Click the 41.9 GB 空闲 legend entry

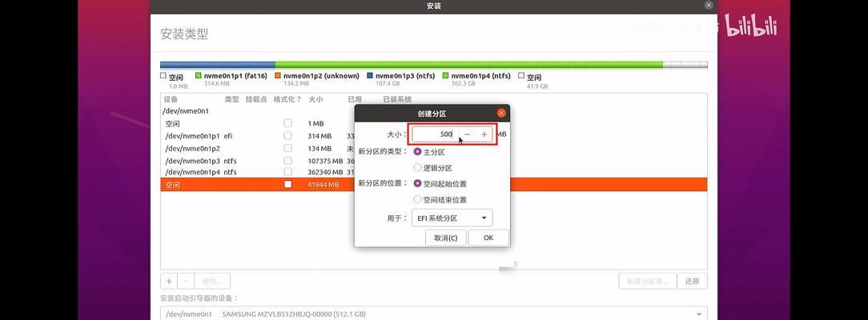[533, 81]
